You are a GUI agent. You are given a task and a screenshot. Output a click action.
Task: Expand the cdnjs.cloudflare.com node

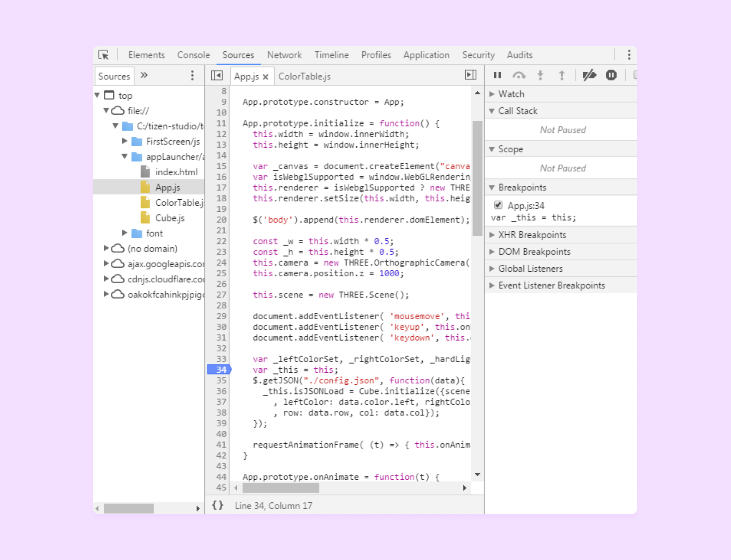click(106, 279)
